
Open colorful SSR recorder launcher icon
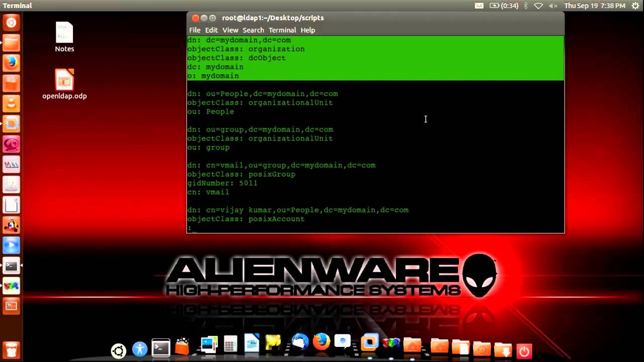(11, 286)
